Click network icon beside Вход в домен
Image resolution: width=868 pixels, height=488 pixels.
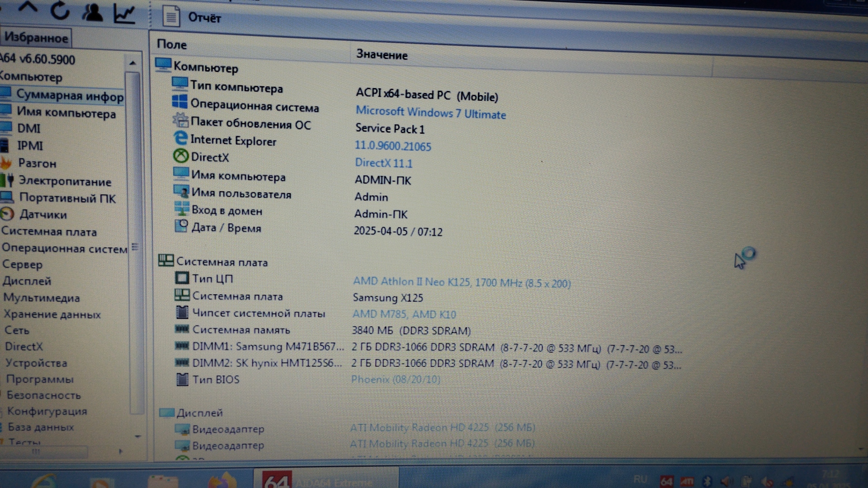point(181,208)
